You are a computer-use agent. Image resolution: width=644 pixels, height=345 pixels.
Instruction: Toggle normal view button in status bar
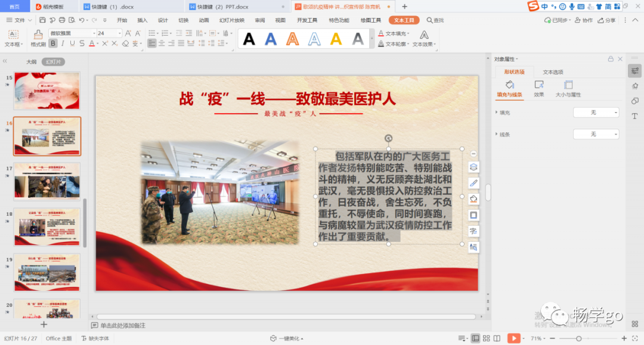tap(475, 338)
